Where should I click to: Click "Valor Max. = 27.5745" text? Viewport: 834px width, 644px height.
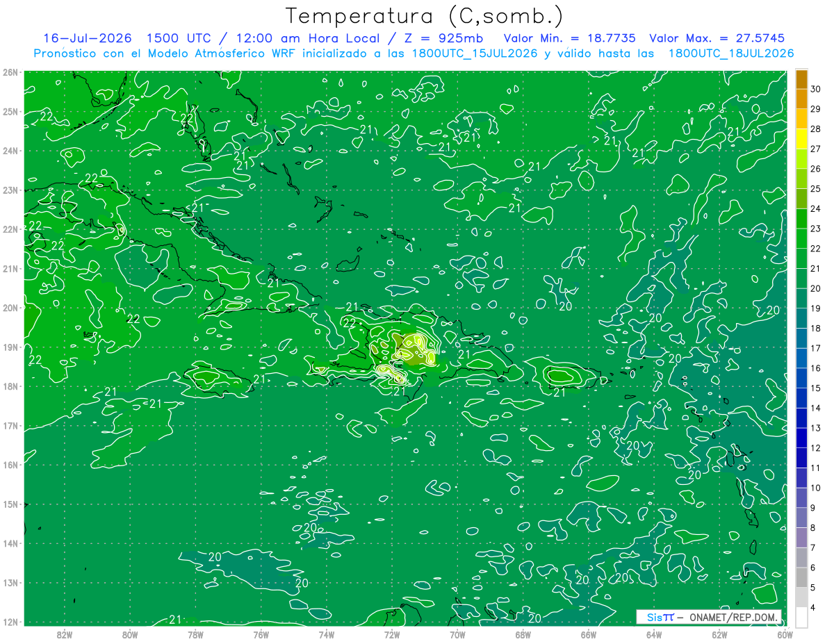pyautogui.click(x=718, y=38)
